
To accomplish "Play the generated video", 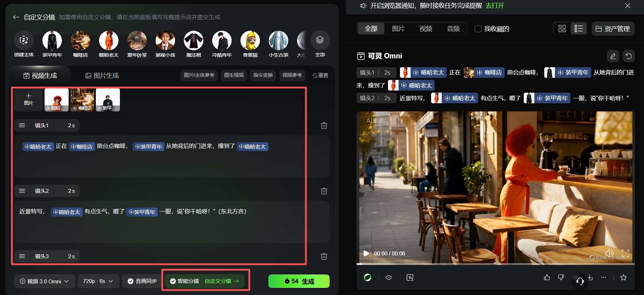I will (x=366, y=253).
